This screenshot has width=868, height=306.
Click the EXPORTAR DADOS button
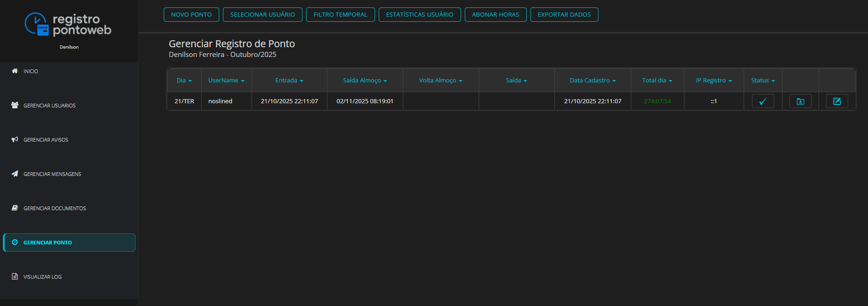coord(564,15)
